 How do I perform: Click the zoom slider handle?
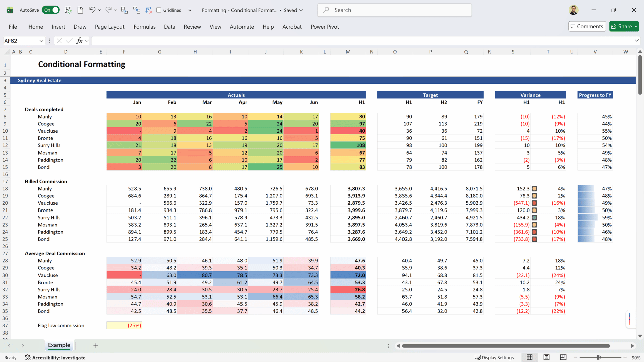coord(598,357)
